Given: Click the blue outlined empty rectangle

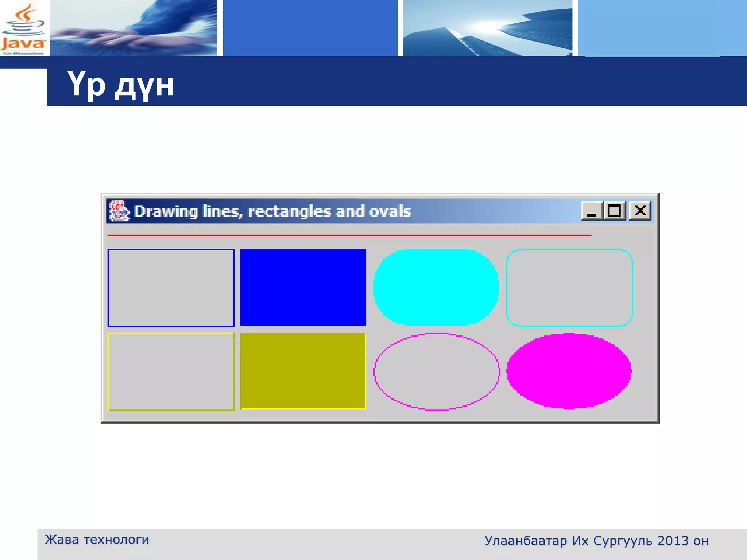Looking at the screenshot, I should click(171, 288).
